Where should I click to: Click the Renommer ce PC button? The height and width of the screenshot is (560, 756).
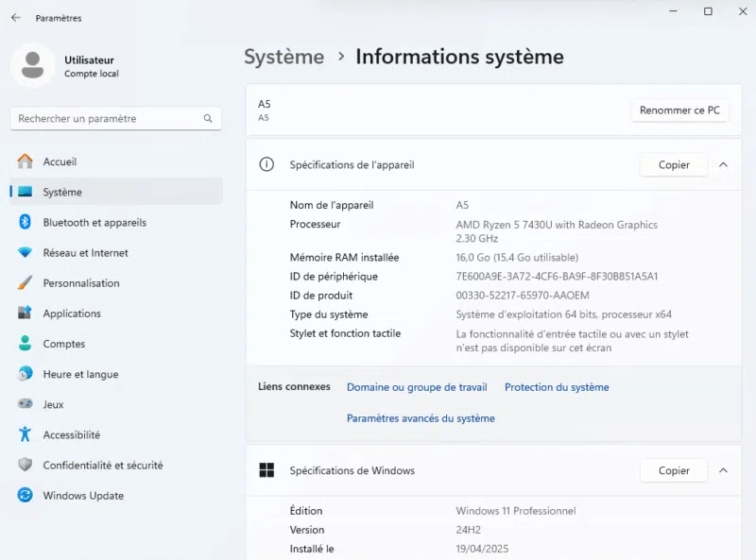[x=679, y=110]
